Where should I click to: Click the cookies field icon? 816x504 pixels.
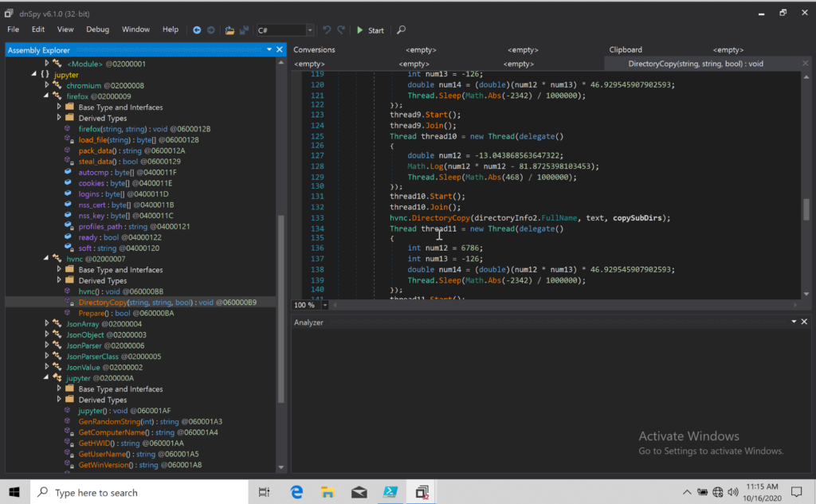click(69, 183)
